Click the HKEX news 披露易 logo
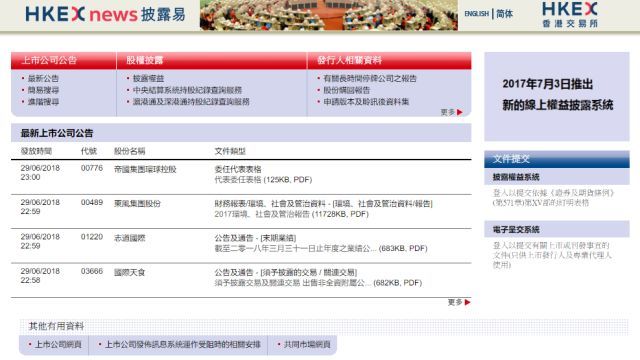Viewport: 640px width, 360px height. [105, 14]
